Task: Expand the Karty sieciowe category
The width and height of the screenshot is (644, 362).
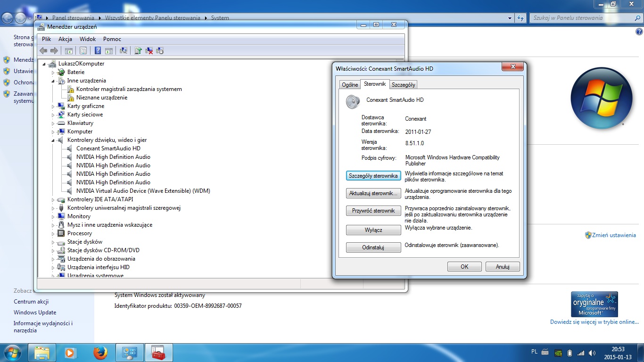Action: click(x=53, y=115)
